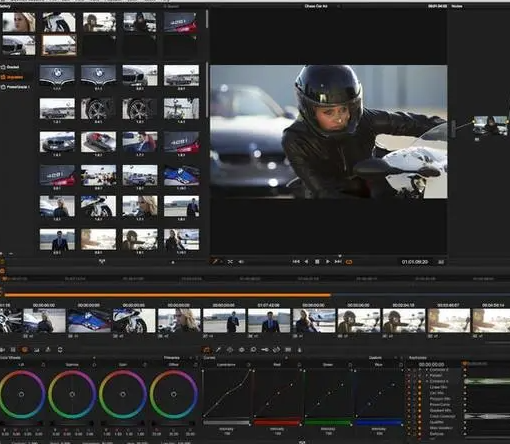510x444 pixels.
Task: Reset the Gamma color wheel
Action: pyautogui.click(x=94, y=365)
